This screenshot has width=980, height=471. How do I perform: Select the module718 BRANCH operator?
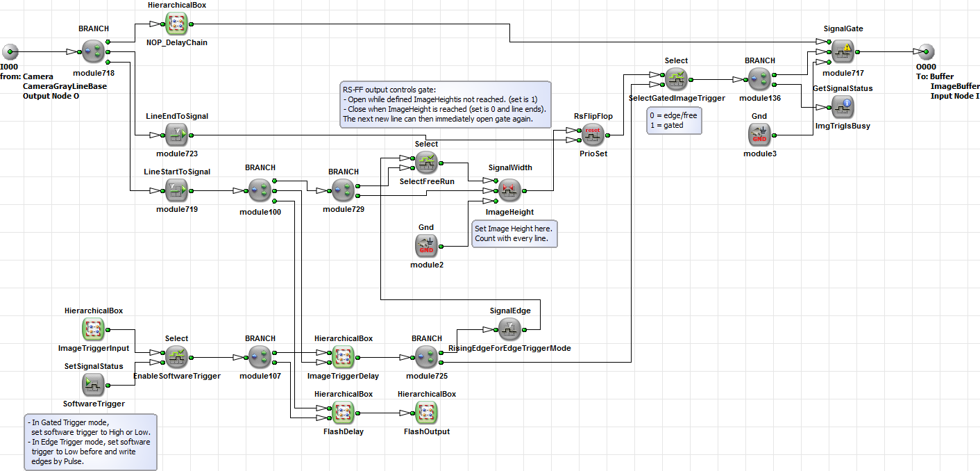click(x=93, y=51)
